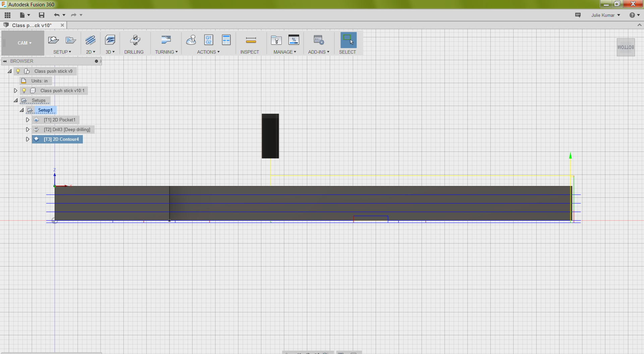Click the Measure ruler icon
The height and width of the screenshot is (354, 644).
[x=251, y=40]
